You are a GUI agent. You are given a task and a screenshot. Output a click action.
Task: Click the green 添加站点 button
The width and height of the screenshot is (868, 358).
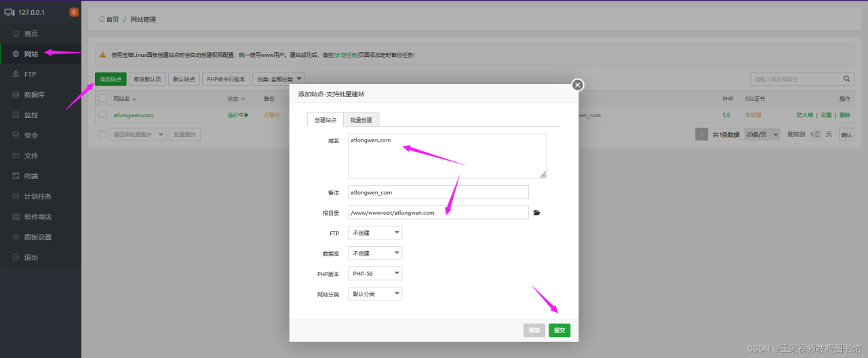(x=111, y=79)
